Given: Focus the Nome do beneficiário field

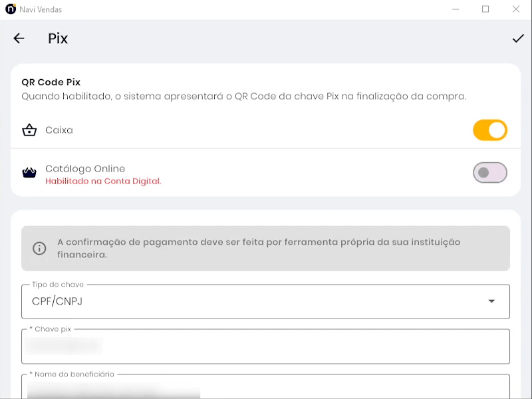Looking at the screenshot, I should pos(266,388).
